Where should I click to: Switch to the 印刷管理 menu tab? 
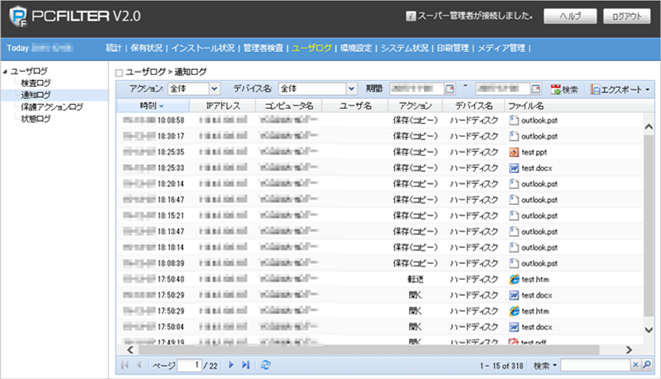point(452,48)
